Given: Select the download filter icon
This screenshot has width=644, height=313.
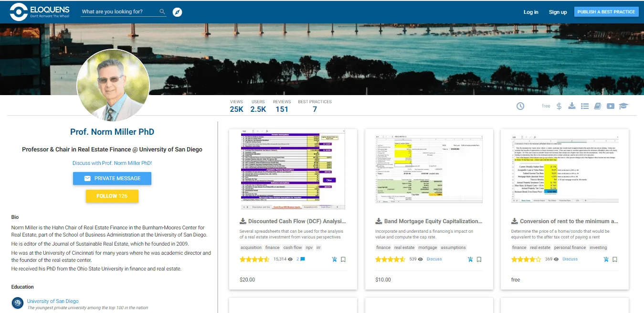Looking at the screenshot, I should click(x=572, y=106).
